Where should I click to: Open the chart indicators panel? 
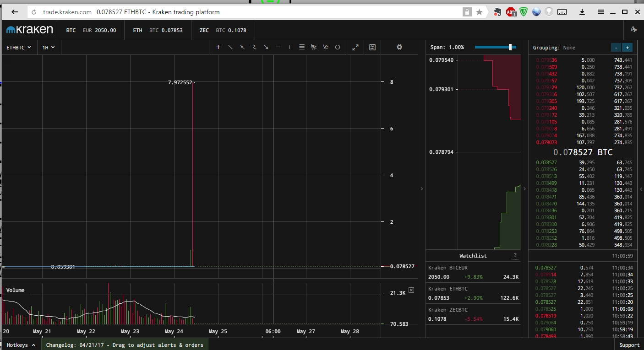tap(372, 47)
